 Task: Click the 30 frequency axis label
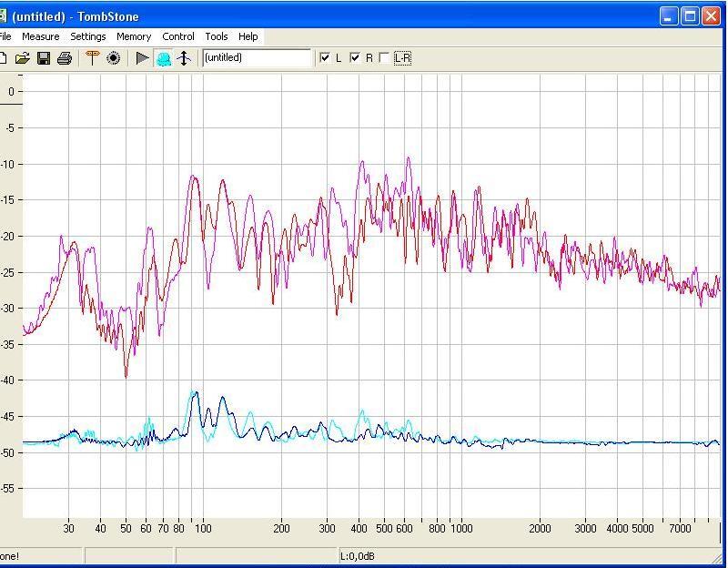tap(69, 529)
